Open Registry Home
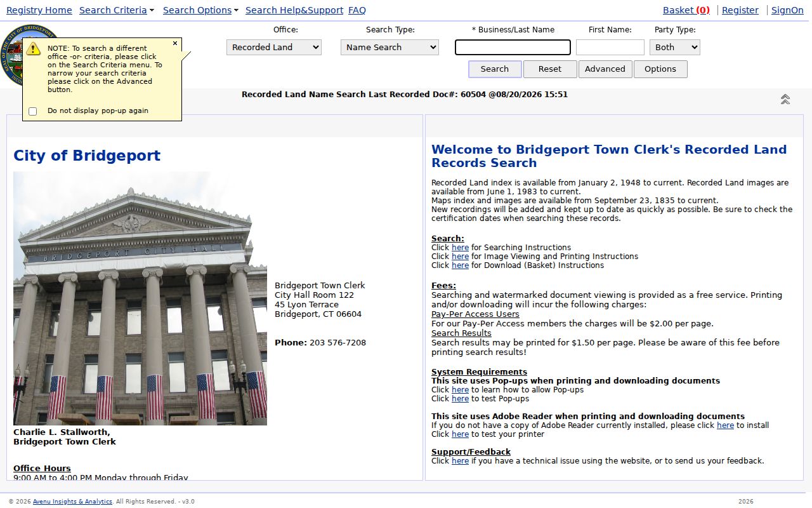The image size is (812, 508). (39, 10)
